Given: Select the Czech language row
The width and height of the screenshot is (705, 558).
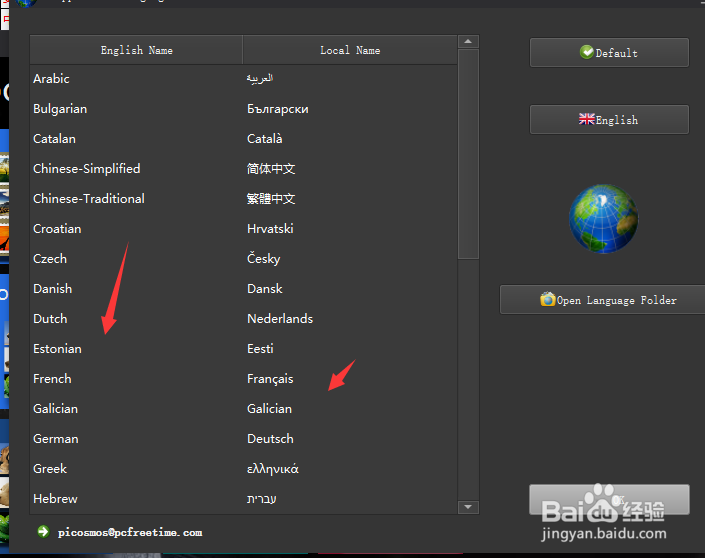Looking at the screenshot, I should pos(244,259).
